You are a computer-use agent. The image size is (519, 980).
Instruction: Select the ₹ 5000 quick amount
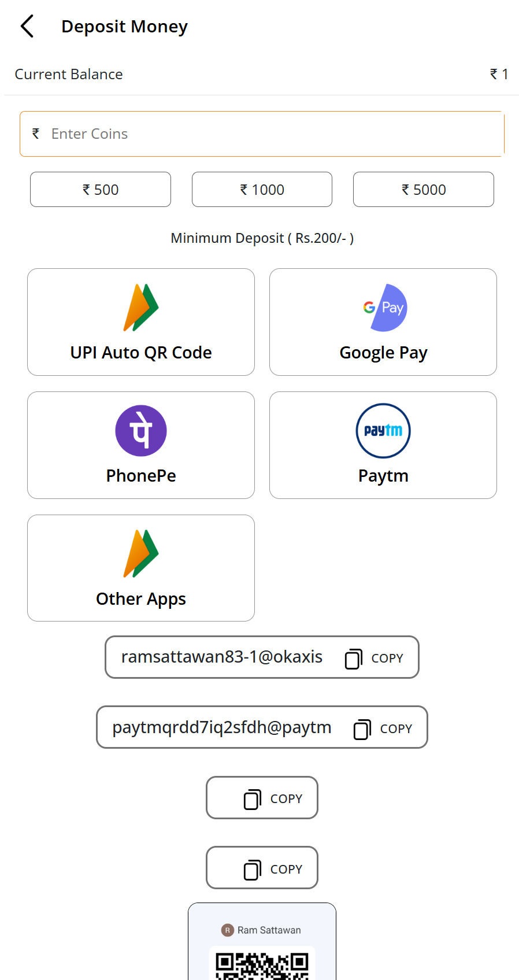(423, 189)
